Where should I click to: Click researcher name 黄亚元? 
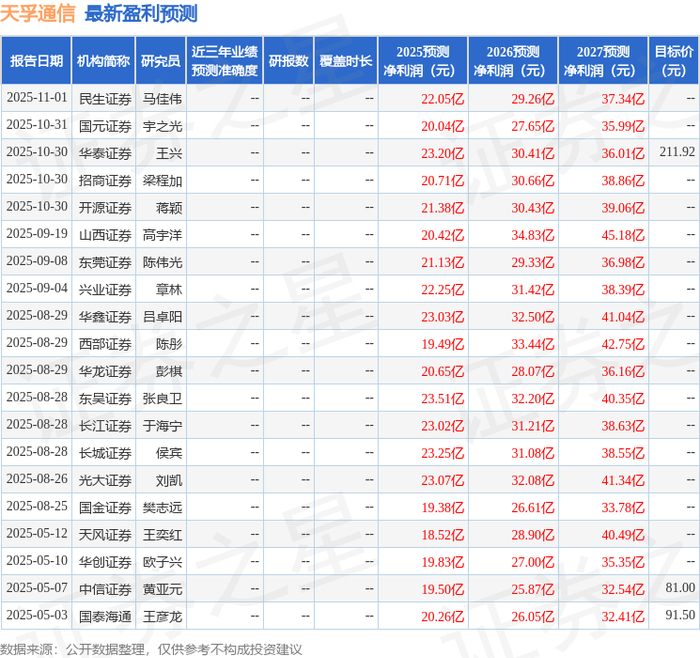click(x=162, y=589)
